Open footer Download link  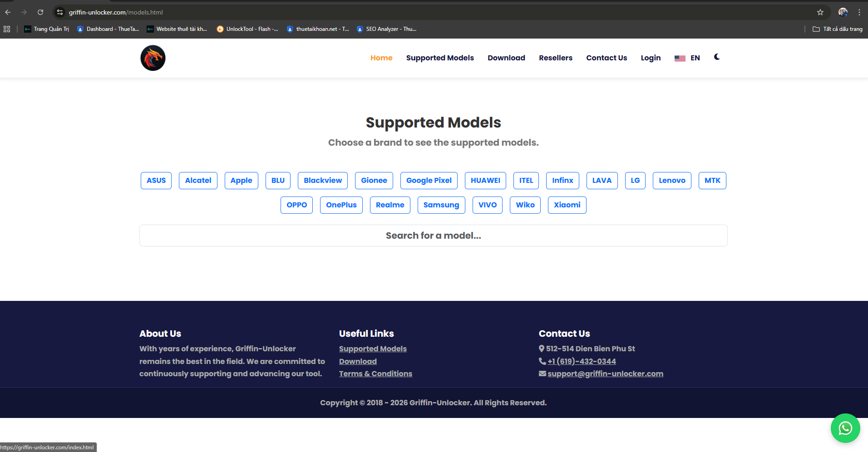click(358, 361)
